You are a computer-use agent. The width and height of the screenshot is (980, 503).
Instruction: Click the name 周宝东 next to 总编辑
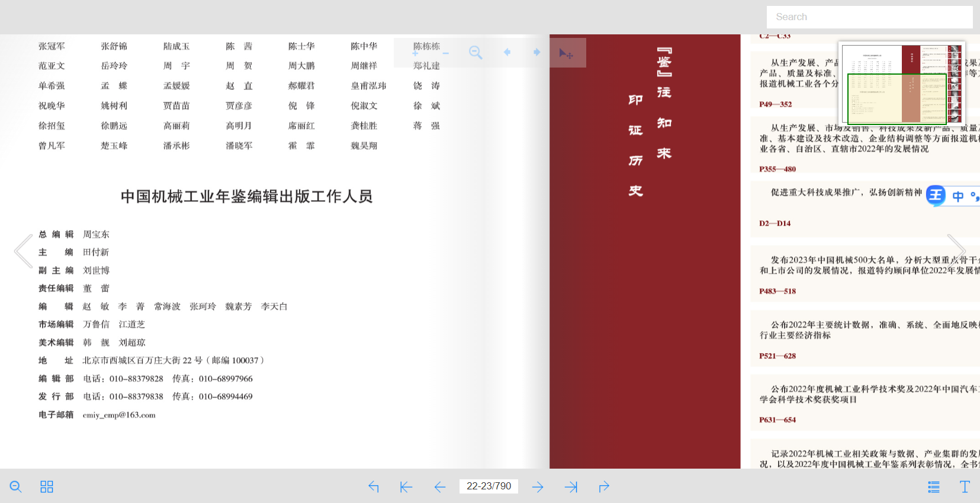coord(96,235)
